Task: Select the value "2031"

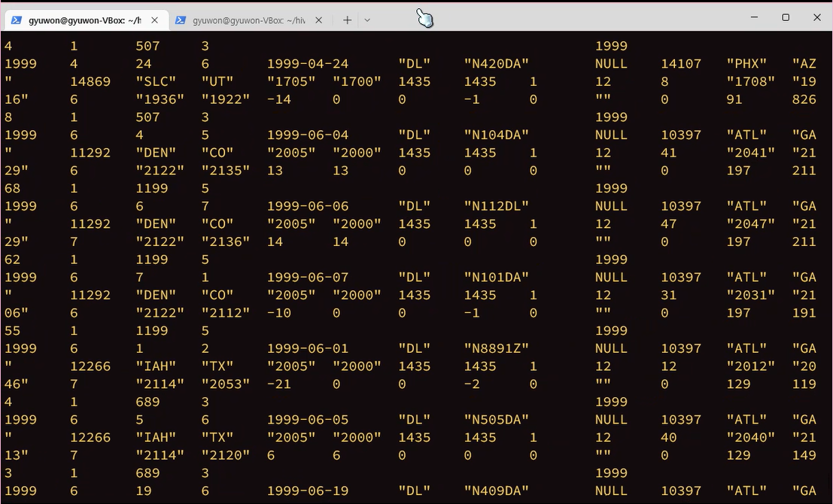Action: click(x=751, y=296)
